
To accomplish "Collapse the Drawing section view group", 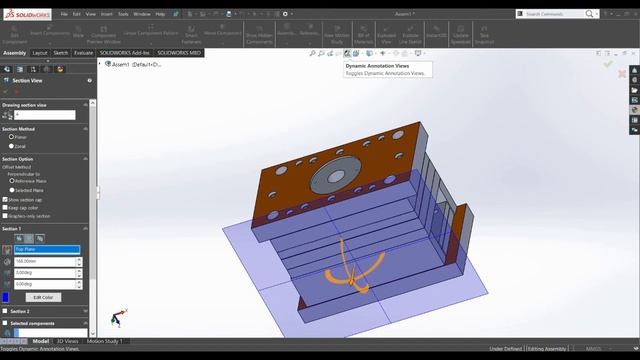I will click(85, 105).
